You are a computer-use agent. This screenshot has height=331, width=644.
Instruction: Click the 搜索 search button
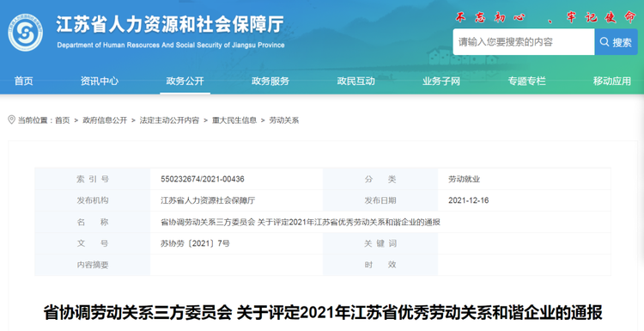pos(616,41)
